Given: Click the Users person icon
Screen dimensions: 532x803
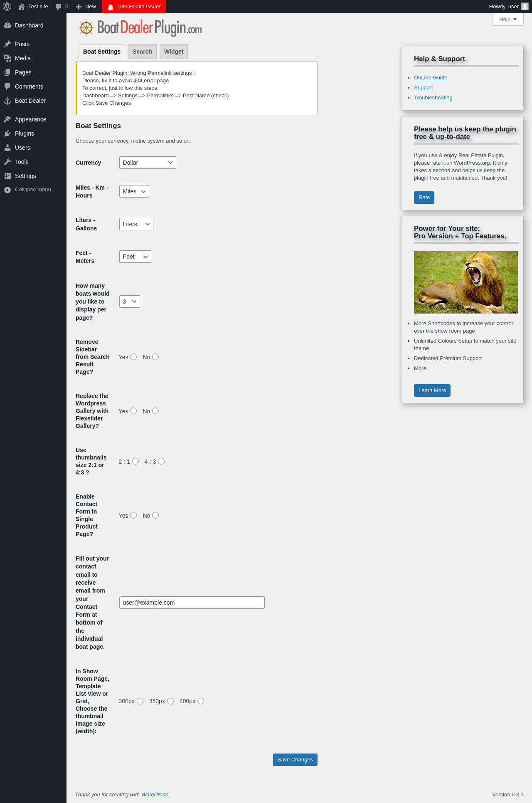Looking at the screenshot, I should coord(7,148).
